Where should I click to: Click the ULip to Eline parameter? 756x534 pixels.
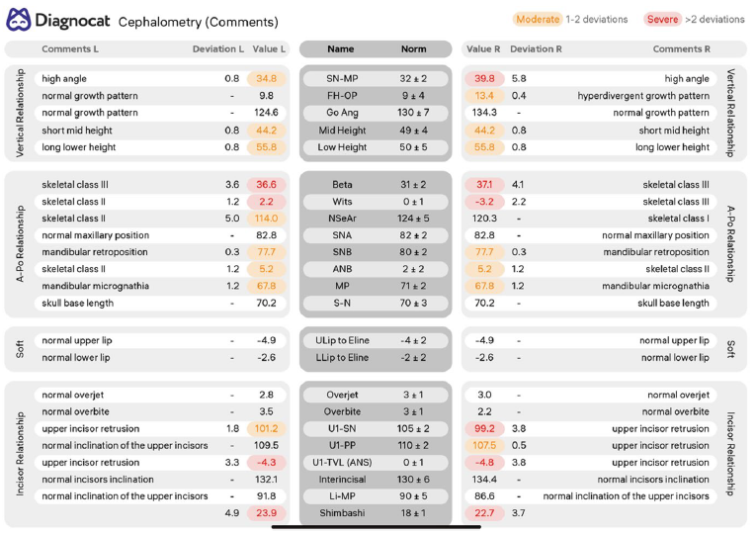coord(342,340)
